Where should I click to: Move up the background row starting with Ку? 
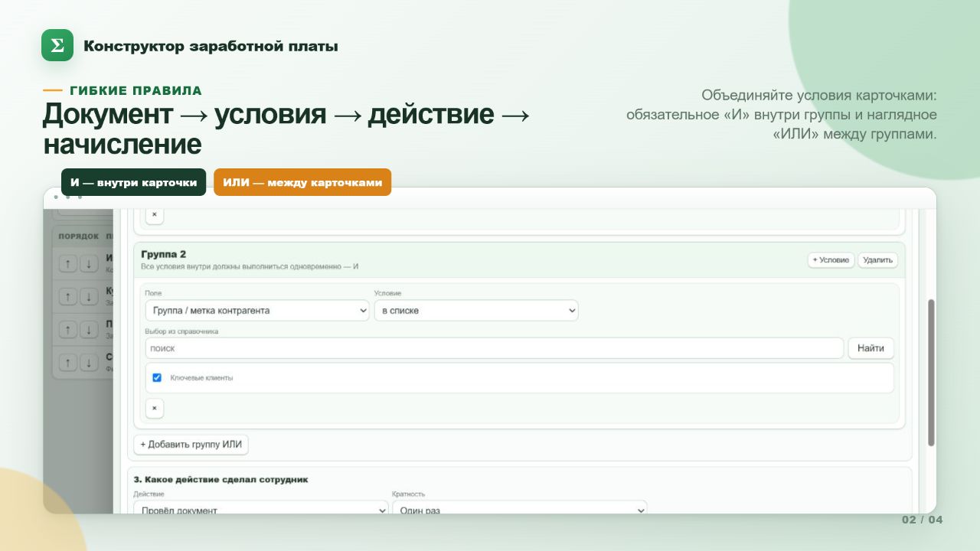click(x=68, y=296)
